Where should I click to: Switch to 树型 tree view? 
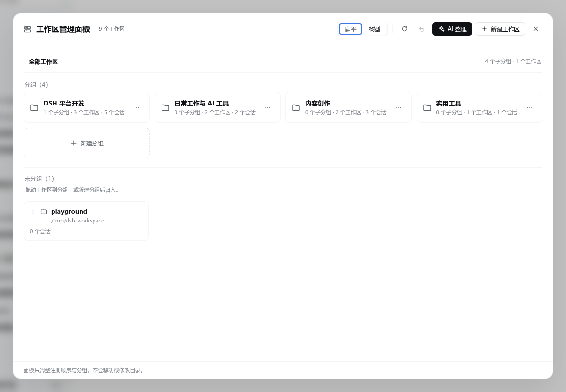pyautogui.click(x=374, y=29)
